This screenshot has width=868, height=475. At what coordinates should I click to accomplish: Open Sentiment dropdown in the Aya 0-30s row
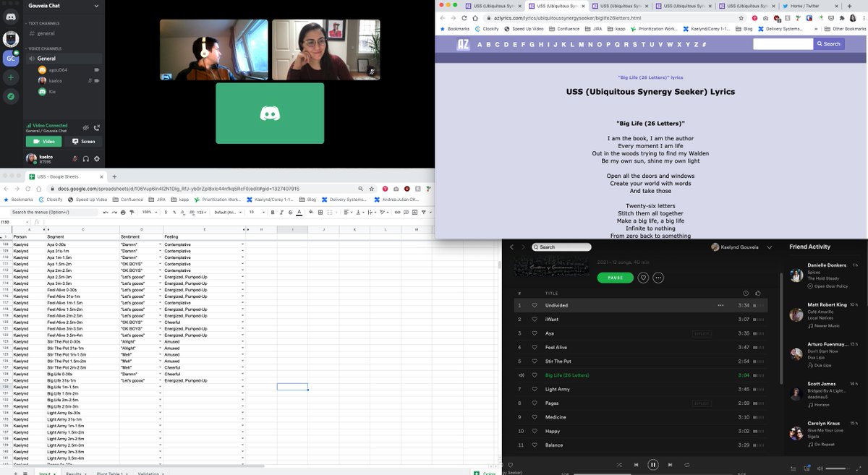(x=160, y=244)
